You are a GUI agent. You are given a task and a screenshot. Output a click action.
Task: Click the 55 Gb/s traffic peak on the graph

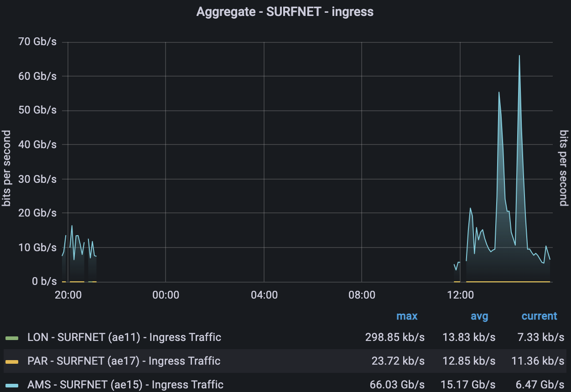(499, 93)
